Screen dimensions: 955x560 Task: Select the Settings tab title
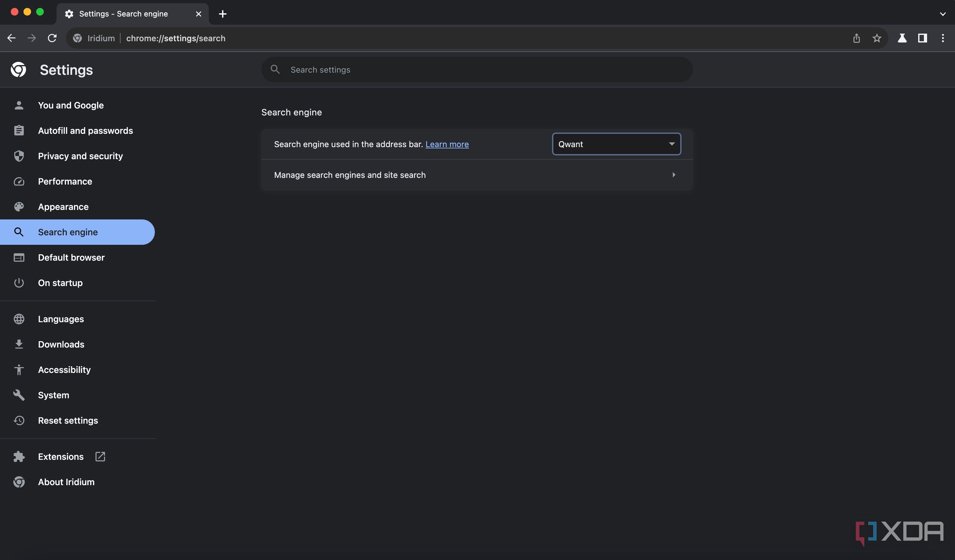123,14
